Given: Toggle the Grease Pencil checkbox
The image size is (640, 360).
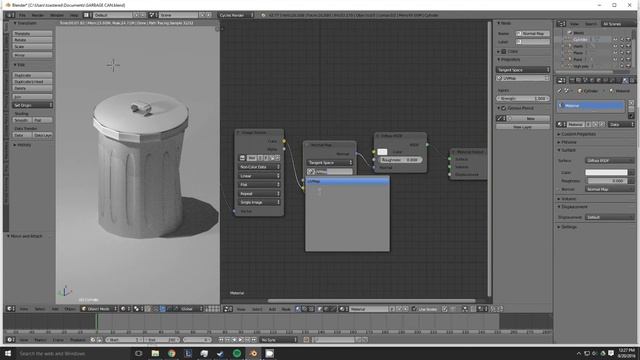Looking at the screenshot, I should [x=504, y=108].
